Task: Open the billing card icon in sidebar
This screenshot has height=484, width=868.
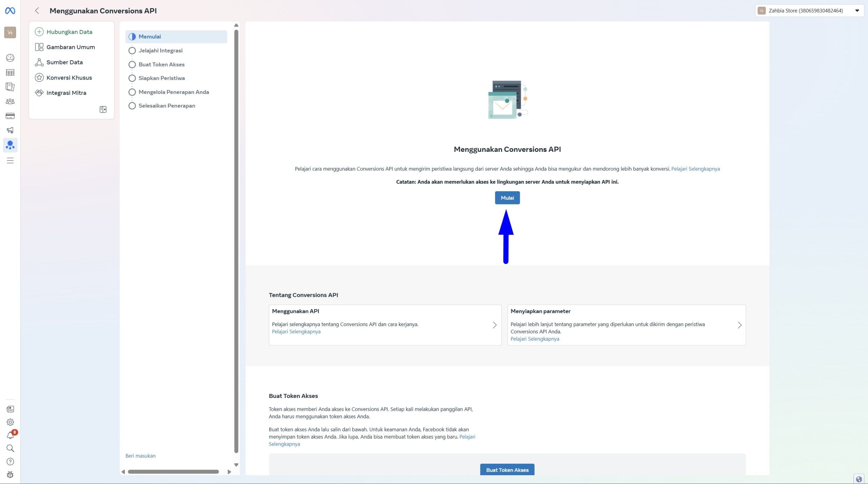Action: coord(10,116)
